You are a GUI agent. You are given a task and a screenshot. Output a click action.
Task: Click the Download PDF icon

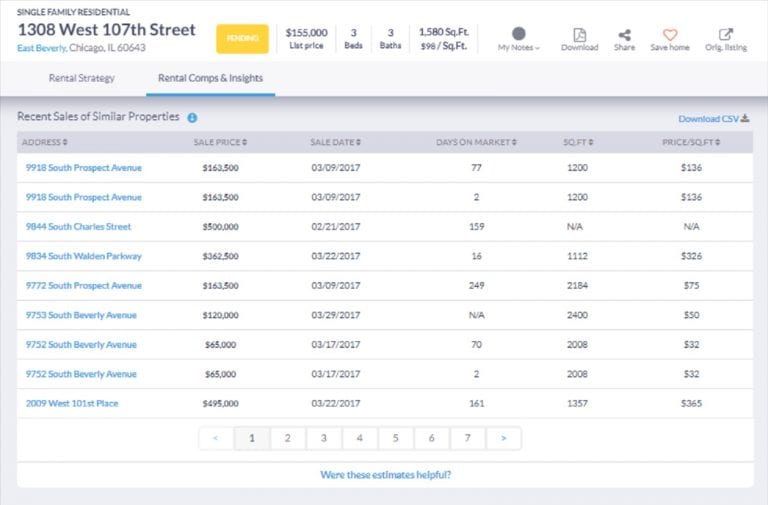point(579,35)
